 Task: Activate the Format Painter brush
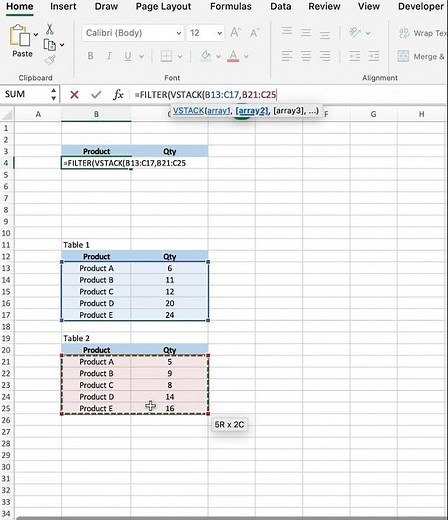coord(50,60)
